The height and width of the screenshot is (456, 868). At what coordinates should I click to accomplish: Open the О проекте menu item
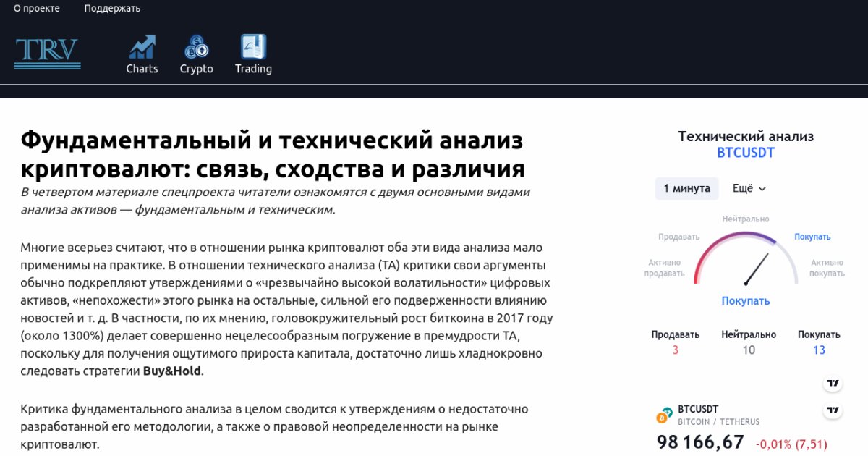[x=37, y=9]
